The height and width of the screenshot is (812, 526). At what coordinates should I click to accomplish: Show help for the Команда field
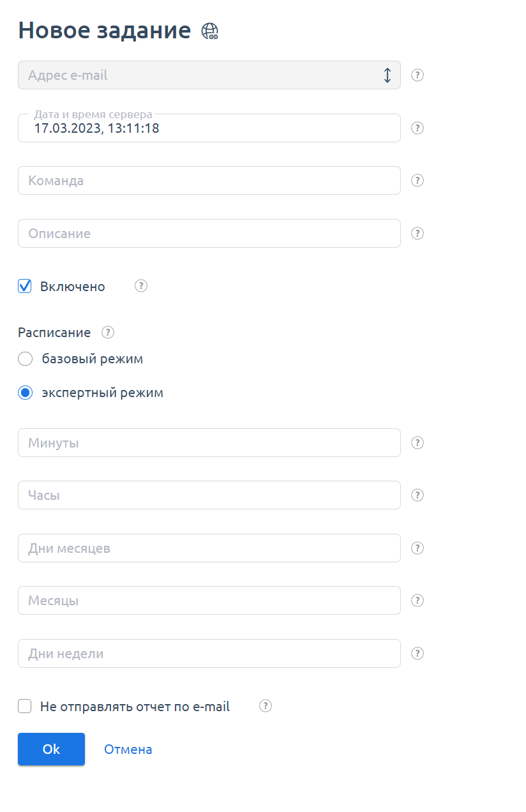(417, 181)
